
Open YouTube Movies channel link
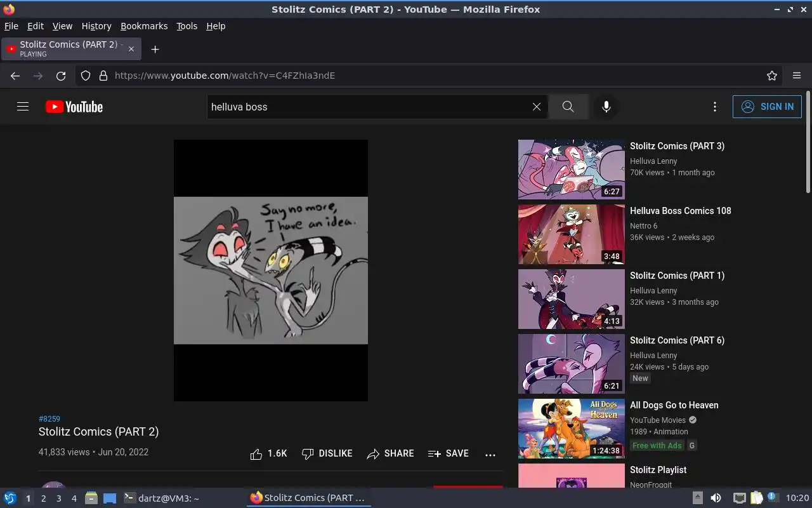(x=658, y=420)
